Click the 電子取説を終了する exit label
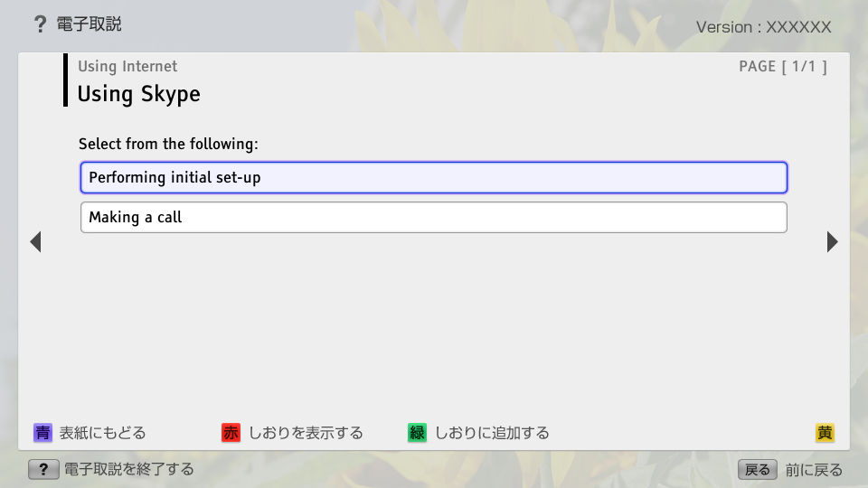The width and height of the screenshot is (868, 488). [128, 469]
